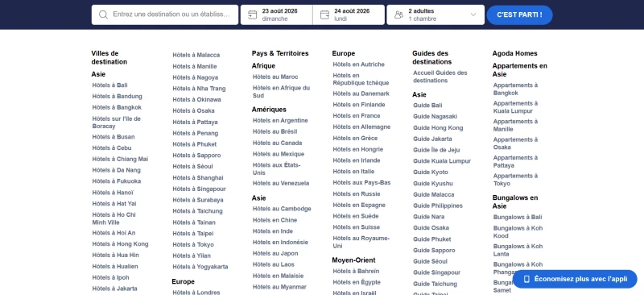Select Guide Kyoto
The height and width of the screenshot is (295, 644).
click(431, 172)
